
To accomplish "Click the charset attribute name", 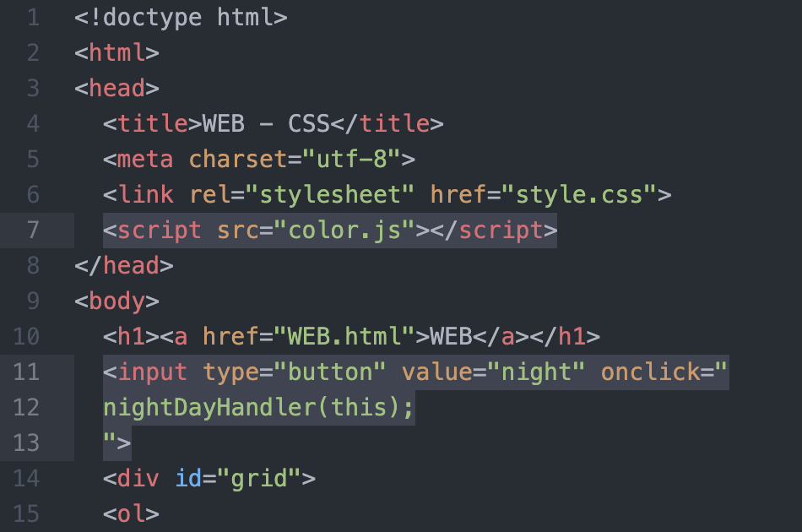I will click(238, 160).
